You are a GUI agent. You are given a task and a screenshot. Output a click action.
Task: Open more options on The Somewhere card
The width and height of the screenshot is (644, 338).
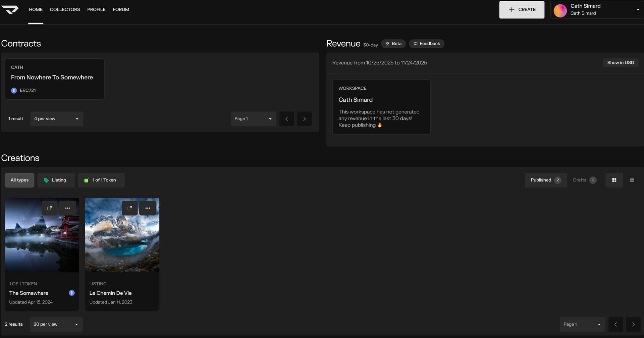tap(67, 208)
